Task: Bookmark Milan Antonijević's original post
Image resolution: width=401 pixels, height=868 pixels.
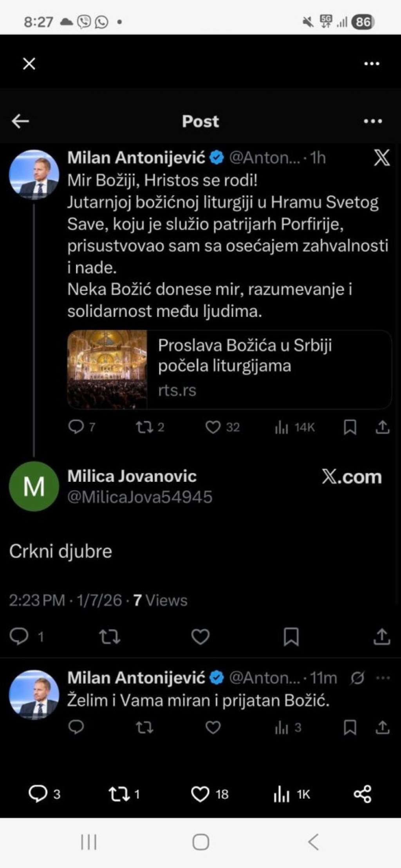Action: pyautogui.click(x=350, y=427)
